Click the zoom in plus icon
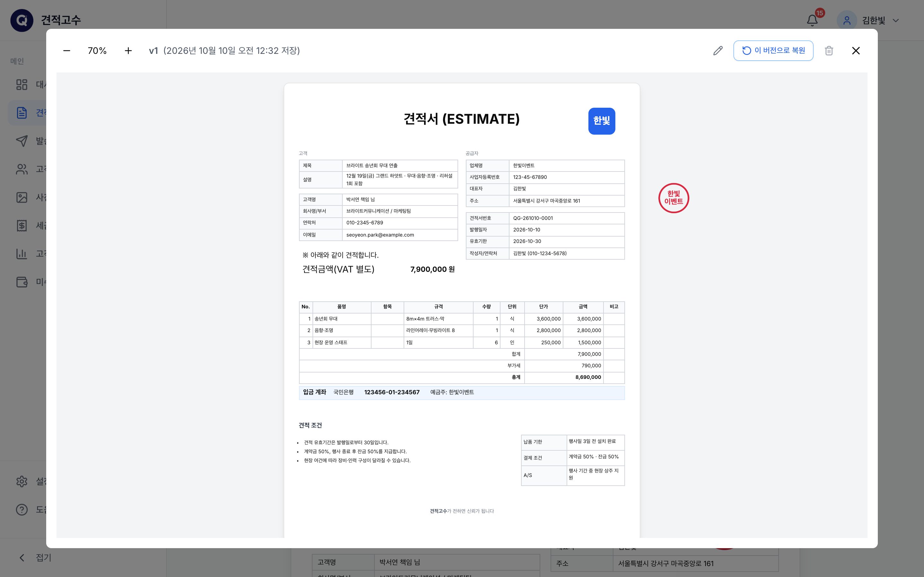924x577 pixels. click(128, 51)
